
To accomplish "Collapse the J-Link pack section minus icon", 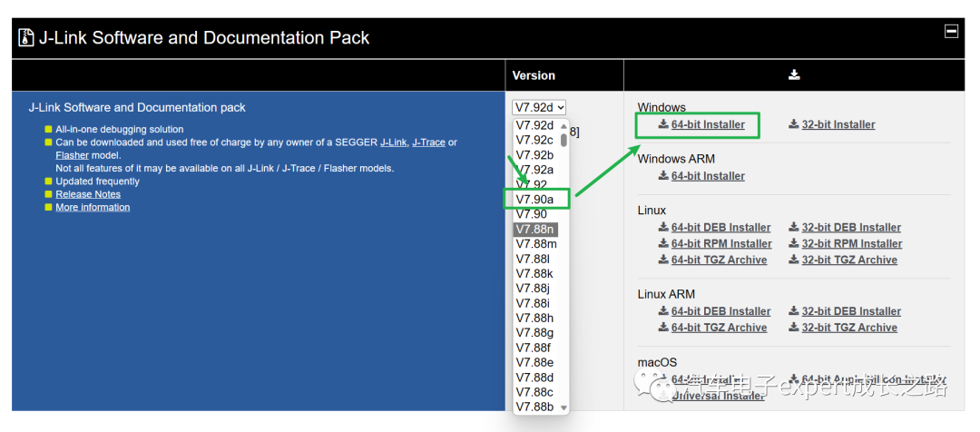I will [x=951, y=31].
